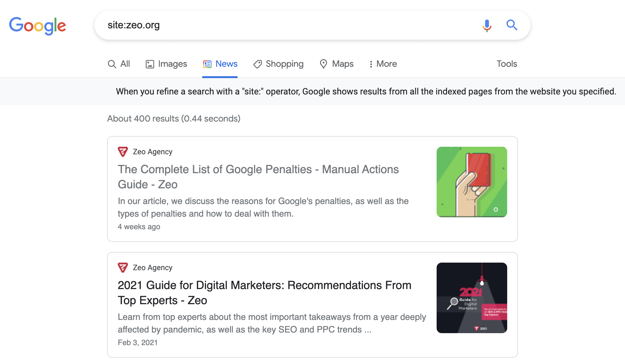This screenshot has width=625, height=364.
Task: Click the Zeo favicon on the Google Penalties result
Action: click(x=123, y=152)
